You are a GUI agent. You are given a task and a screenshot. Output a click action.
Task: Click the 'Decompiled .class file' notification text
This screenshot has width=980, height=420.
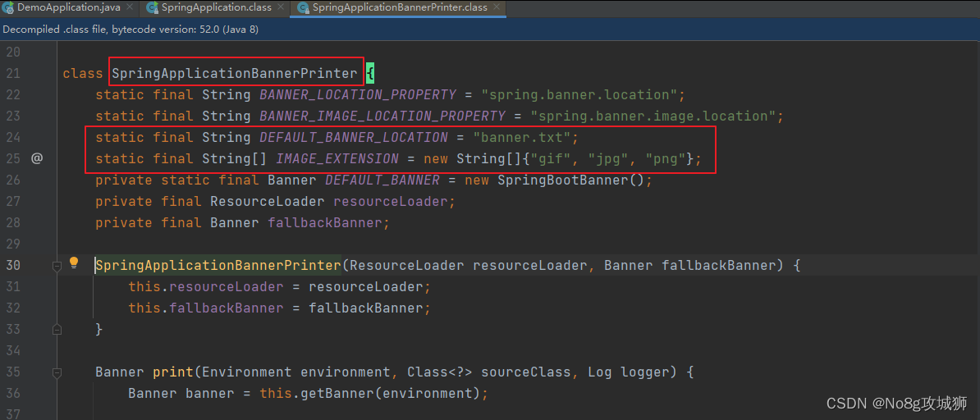pyautogui.click(x=131, y=30)
